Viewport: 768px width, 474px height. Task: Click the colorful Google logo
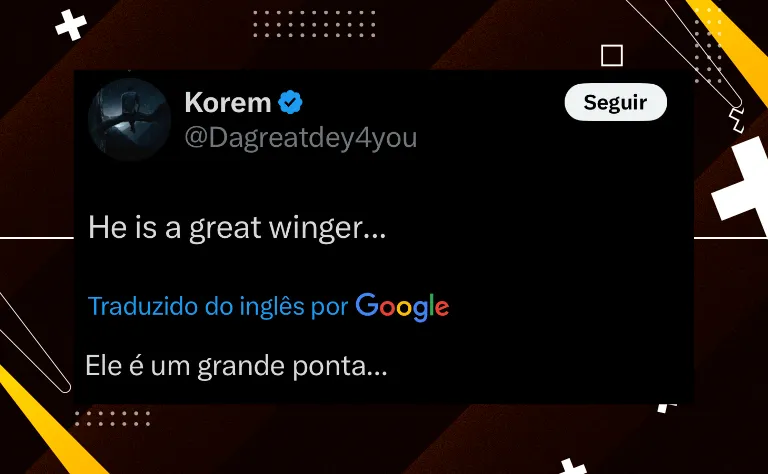click(402, 308)
